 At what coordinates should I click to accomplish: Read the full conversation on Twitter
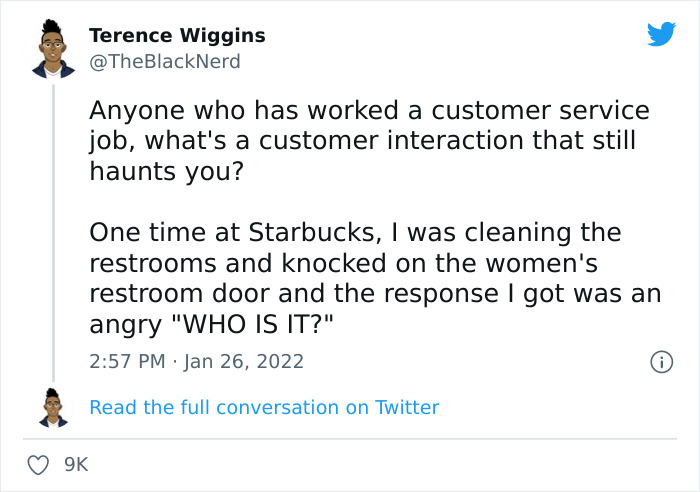tap(264, 407)
